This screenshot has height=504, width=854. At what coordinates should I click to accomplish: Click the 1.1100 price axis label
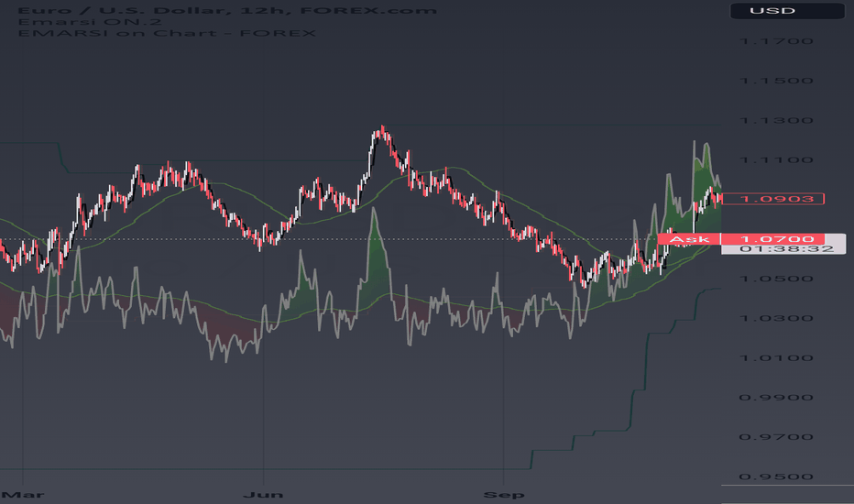(776, 160)
